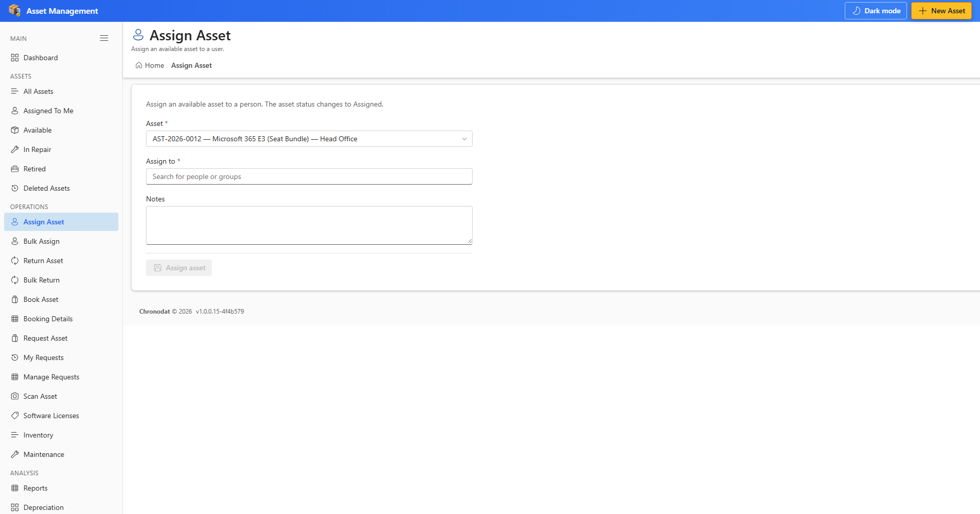Image resolution: width=980 pixels, height=514 pixels.
Task: Click the Depreciation grid icon
Action: [15, 507]
